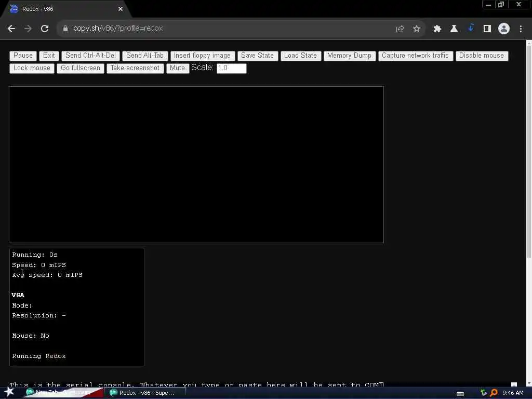
Task: Switch to Redox - v86 taskbar window
Action: click(x=146, y=393)
